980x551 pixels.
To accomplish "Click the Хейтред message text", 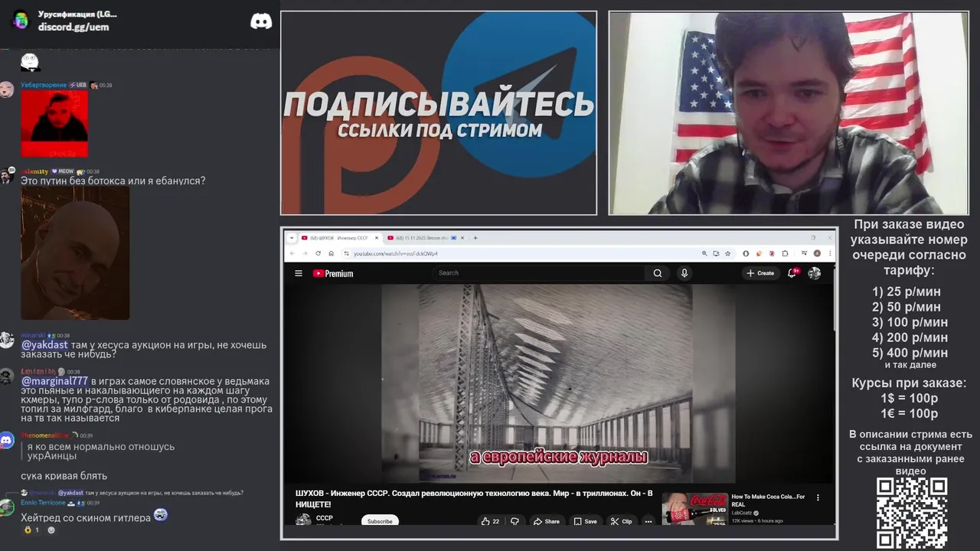I will click(x=86, y=517).
